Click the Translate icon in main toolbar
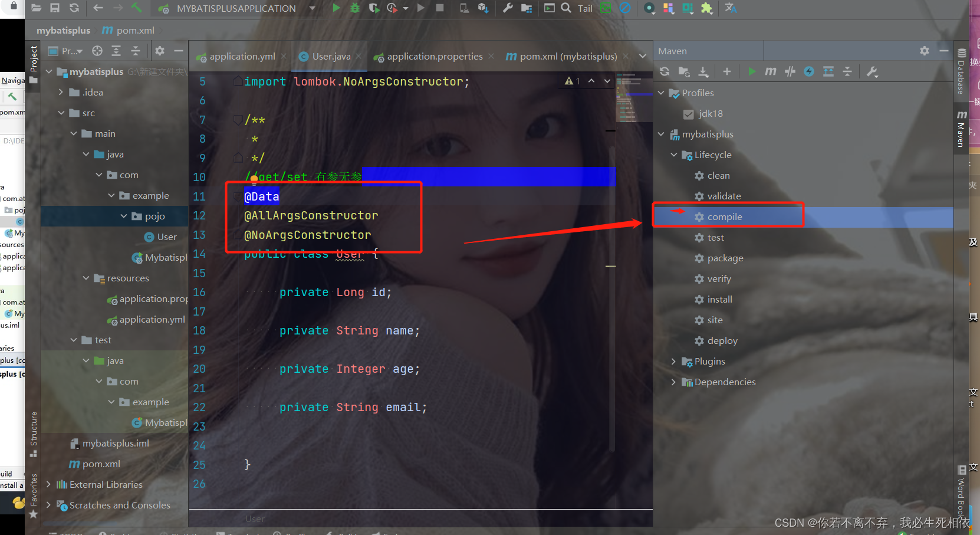Screen dimensions: 980x535 tap(731, 8)
